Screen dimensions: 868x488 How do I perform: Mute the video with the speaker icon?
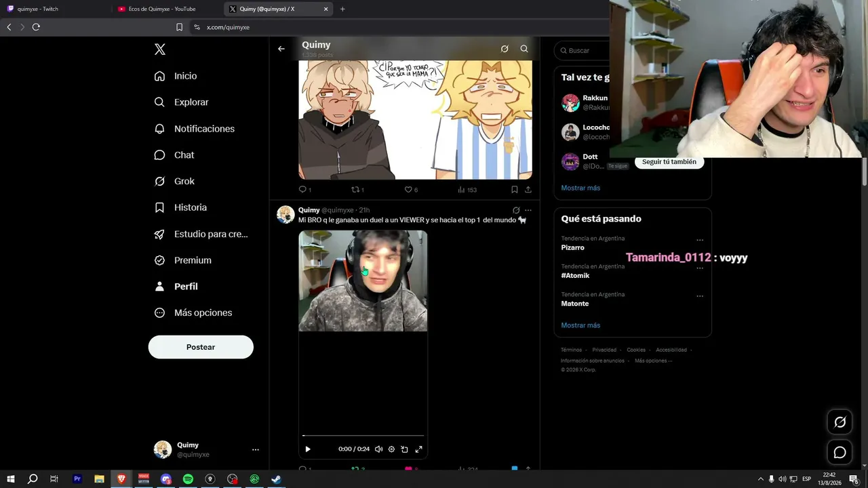(x=378, y=449)
